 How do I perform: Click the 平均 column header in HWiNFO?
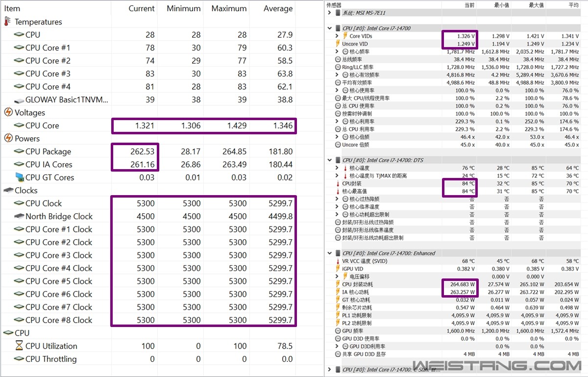coord(573,4)
